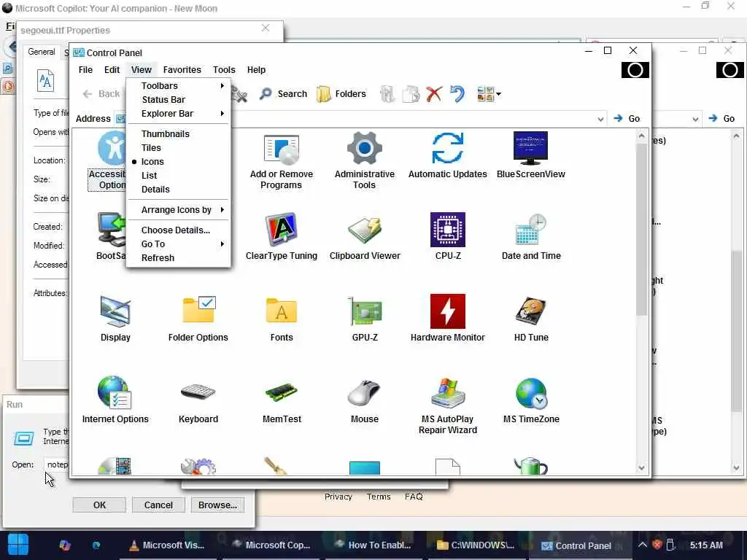Open Folder Options icon
The image size is (747, 560).
tap(198, 319)
